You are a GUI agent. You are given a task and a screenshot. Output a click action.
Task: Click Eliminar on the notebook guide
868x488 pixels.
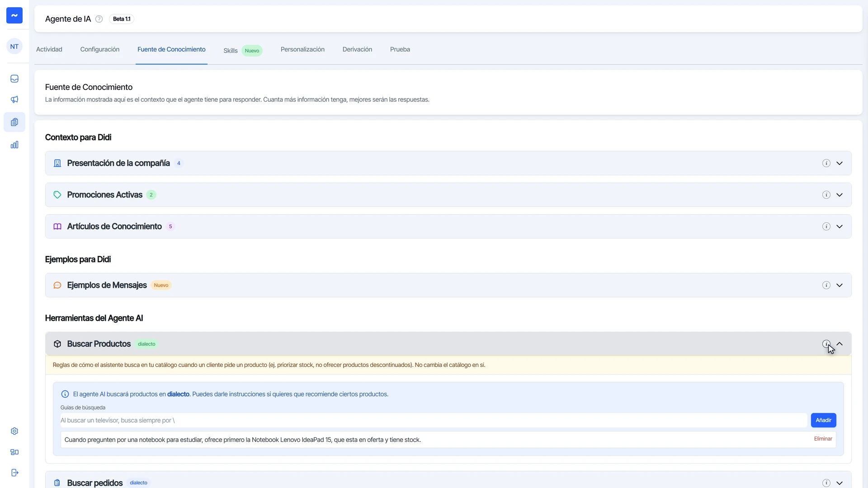tap(823, 439)
